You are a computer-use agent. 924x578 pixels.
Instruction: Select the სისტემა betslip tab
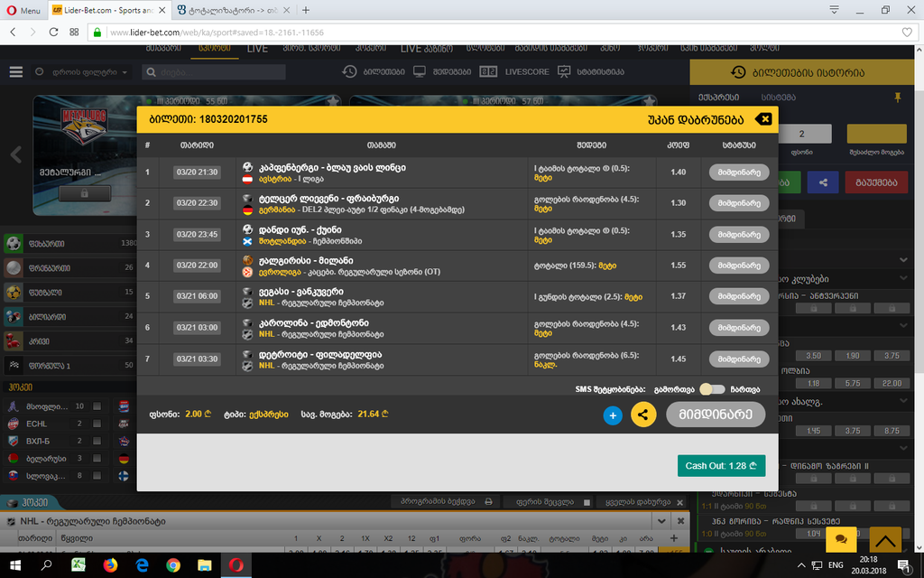[778, 98]
